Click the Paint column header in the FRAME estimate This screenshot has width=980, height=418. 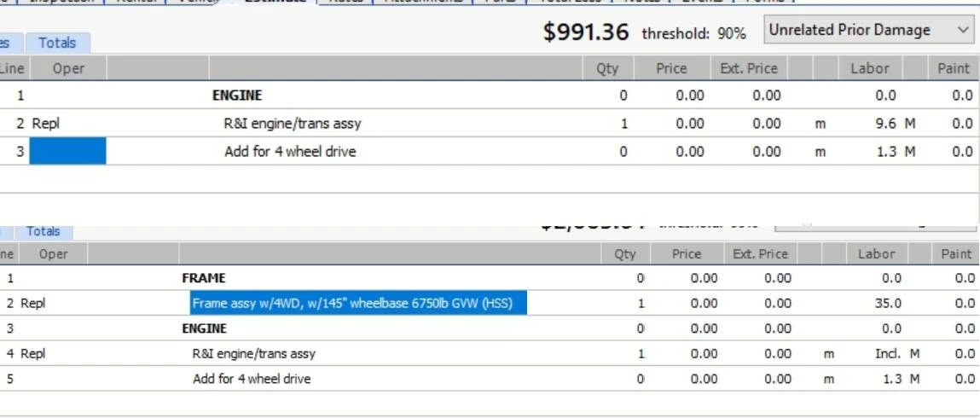[x=955, y=254]
